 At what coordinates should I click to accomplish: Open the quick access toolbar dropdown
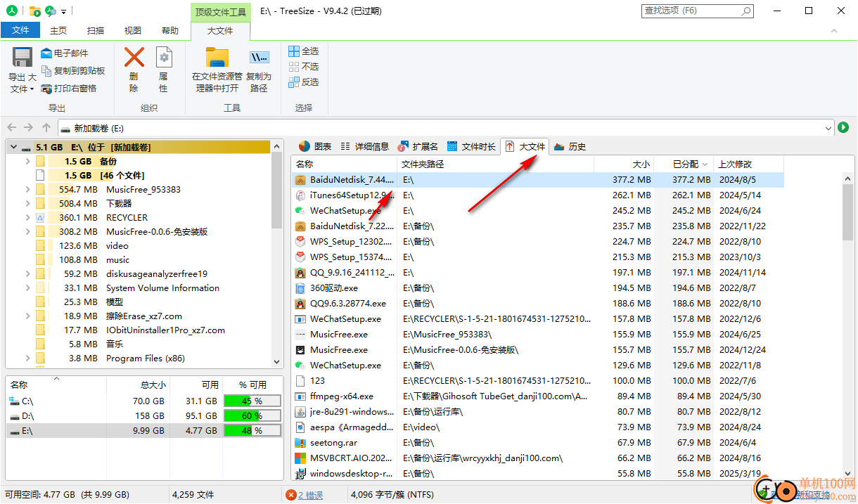click(64, 11)
